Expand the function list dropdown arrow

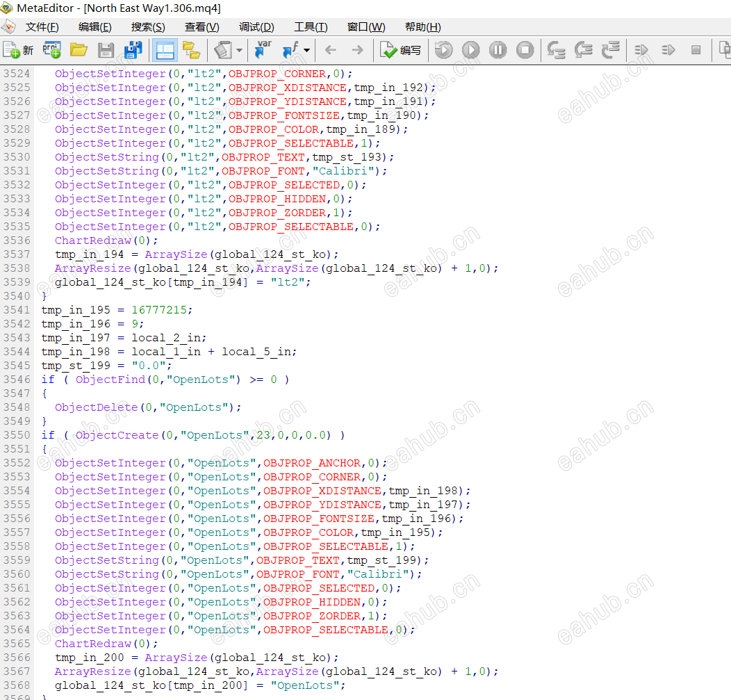(x=306, y=50)
